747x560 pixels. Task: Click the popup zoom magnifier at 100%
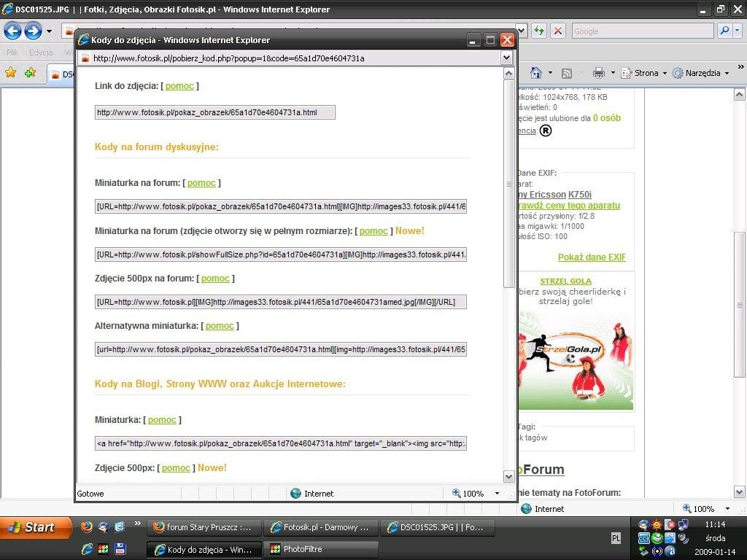(456, 494)
